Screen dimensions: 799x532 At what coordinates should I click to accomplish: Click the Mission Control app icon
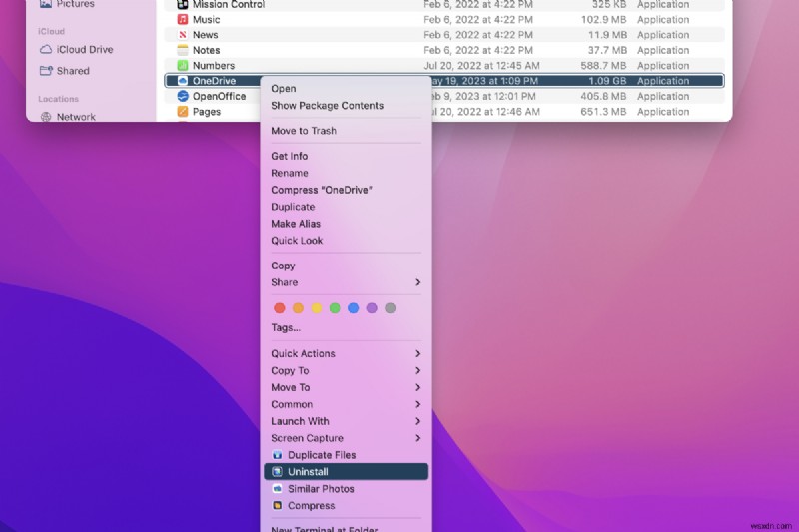183,5
